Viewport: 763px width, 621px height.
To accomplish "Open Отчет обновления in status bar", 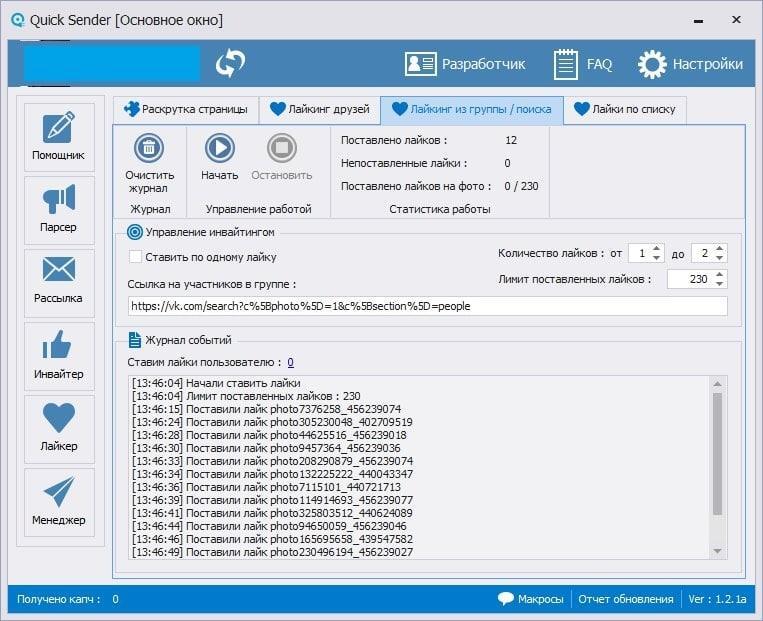I will pyautogui.click(x=626, y=599).
